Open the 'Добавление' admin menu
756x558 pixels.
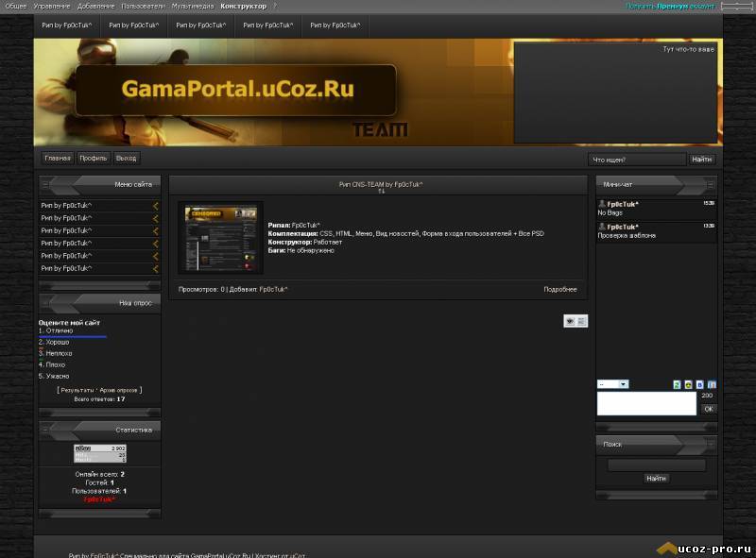[96, 7]
